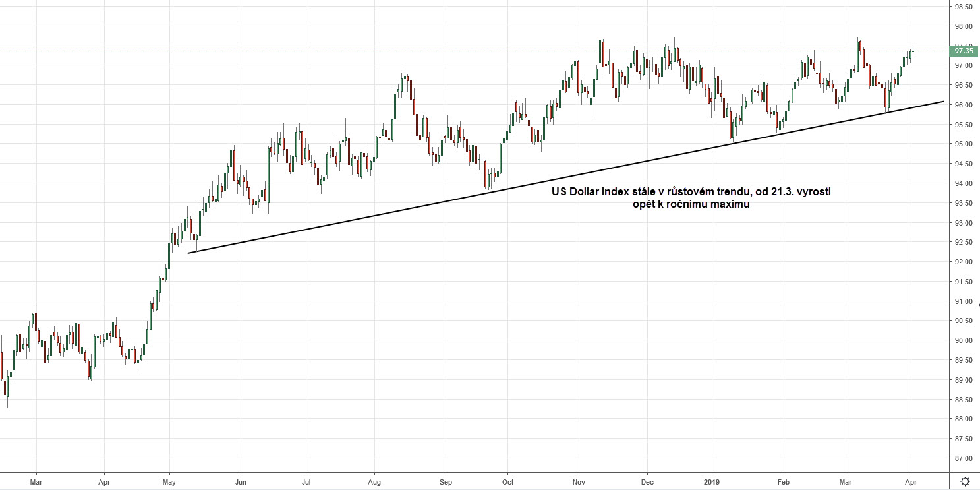Click the May label on time axis
The width and height of the screenshot is (980, 490).
pos(169,481)
